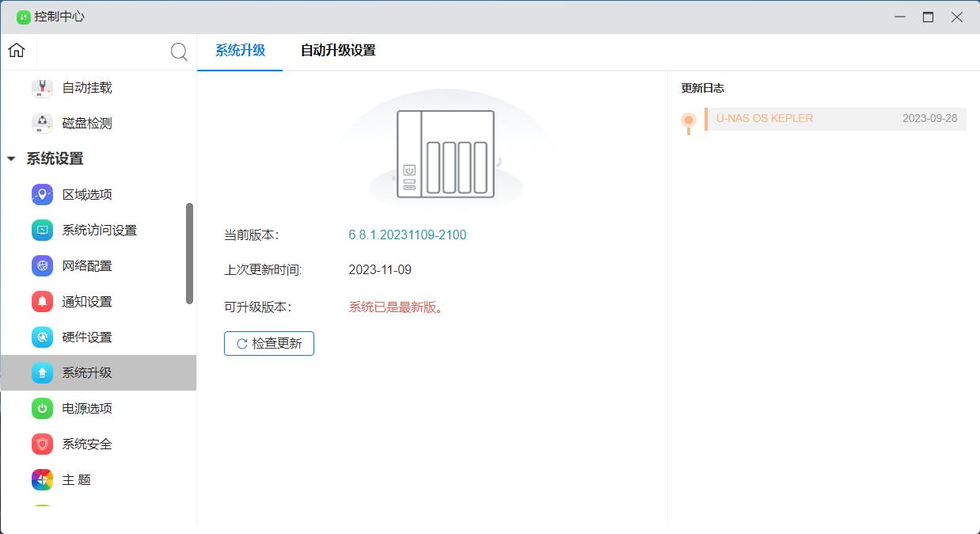Switch to the 自动升级设置 tab
The width and height of the screenshot is (980, 534).
338,51
